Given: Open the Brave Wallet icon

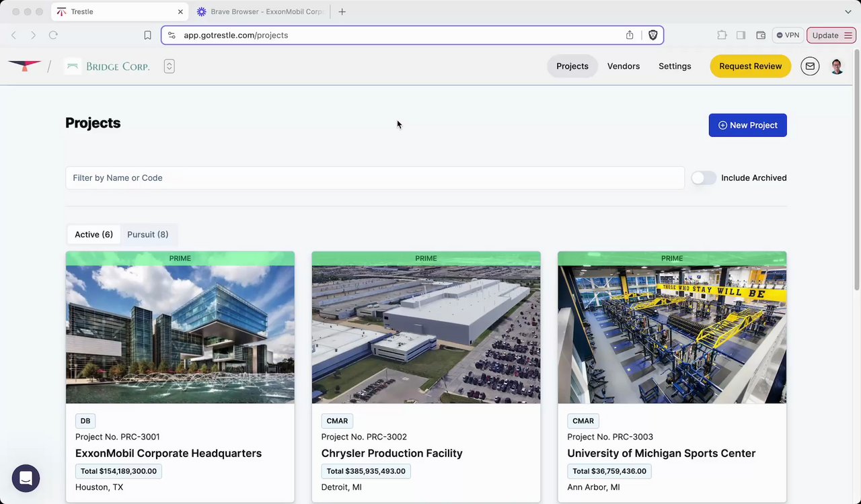Looking at the screenshot, I should (x=761, y=35).
